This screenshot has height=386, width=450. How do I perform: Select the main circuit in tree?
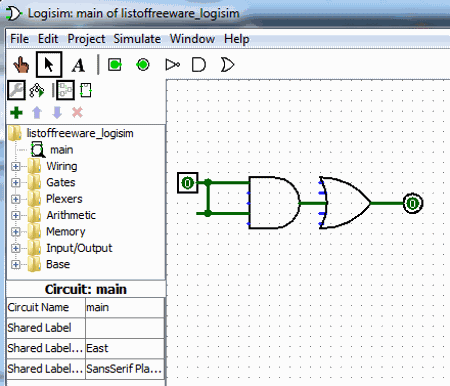point(62,150)
